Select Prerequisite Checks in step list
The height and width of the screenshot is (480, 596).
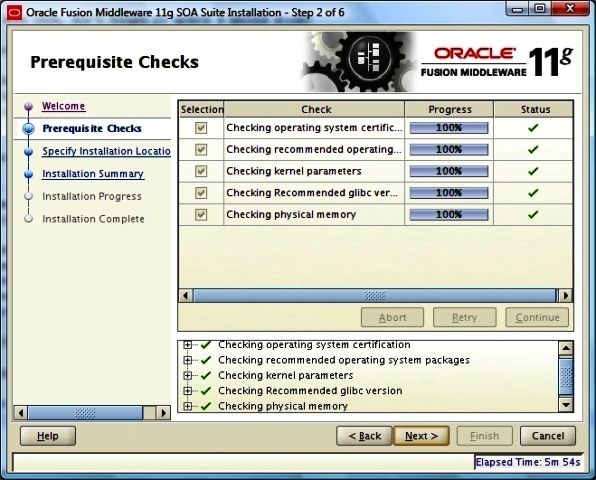92,128
